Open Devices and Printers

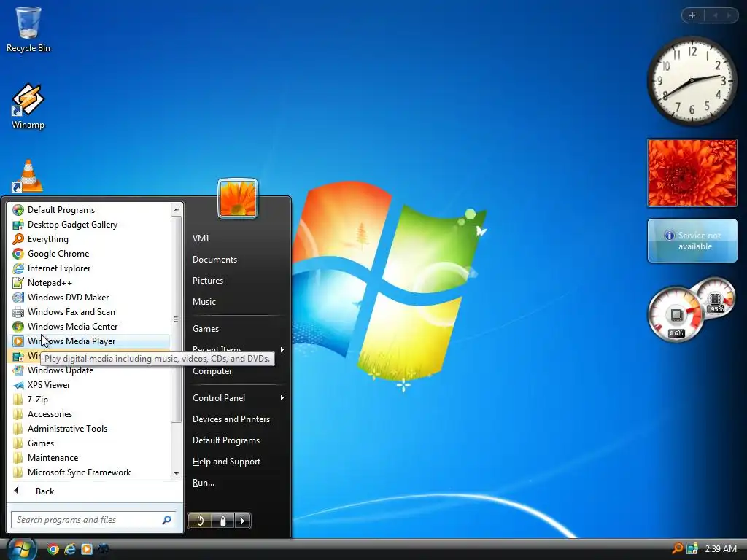point(231,419)
